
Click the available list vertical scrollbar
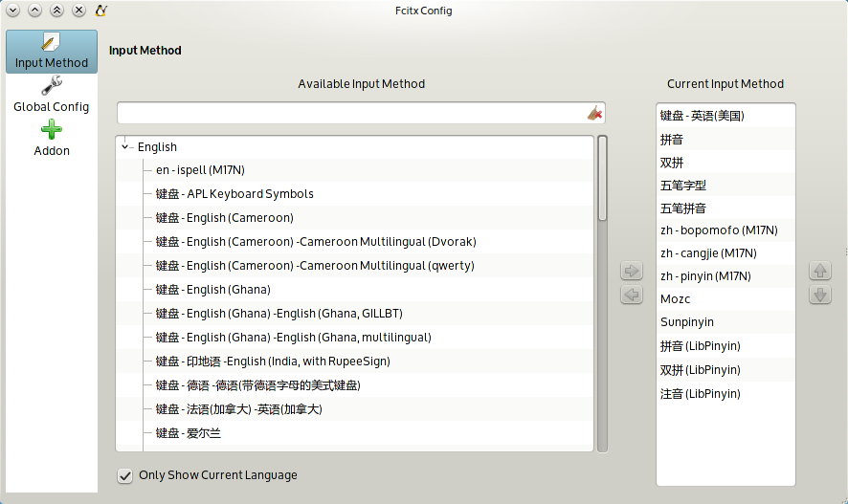[x=602, y=294]
